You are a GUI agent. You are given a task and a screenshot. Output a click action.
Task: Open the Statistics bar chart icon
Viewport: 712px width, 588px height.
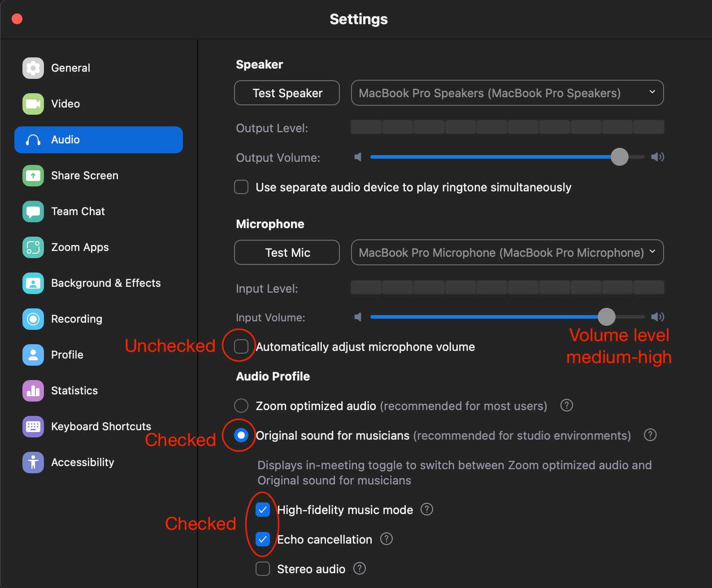point(33,390)
